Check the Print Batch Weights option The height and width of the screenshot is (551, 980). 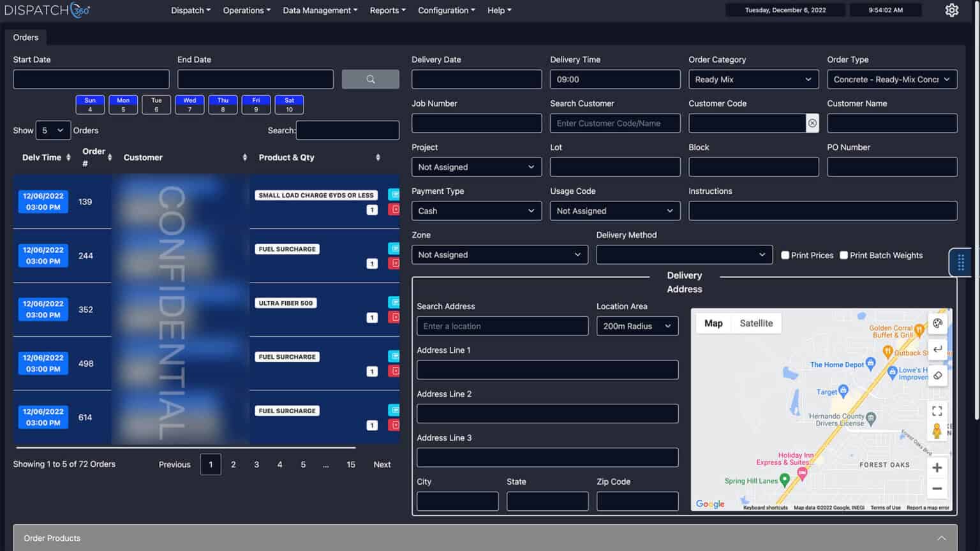point(843,255)
